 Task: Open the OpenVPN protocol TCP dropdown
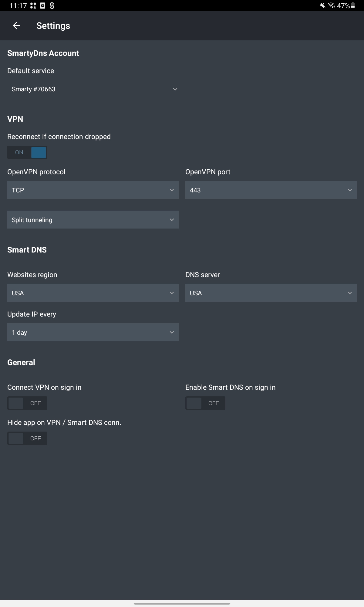coord(93,190)
